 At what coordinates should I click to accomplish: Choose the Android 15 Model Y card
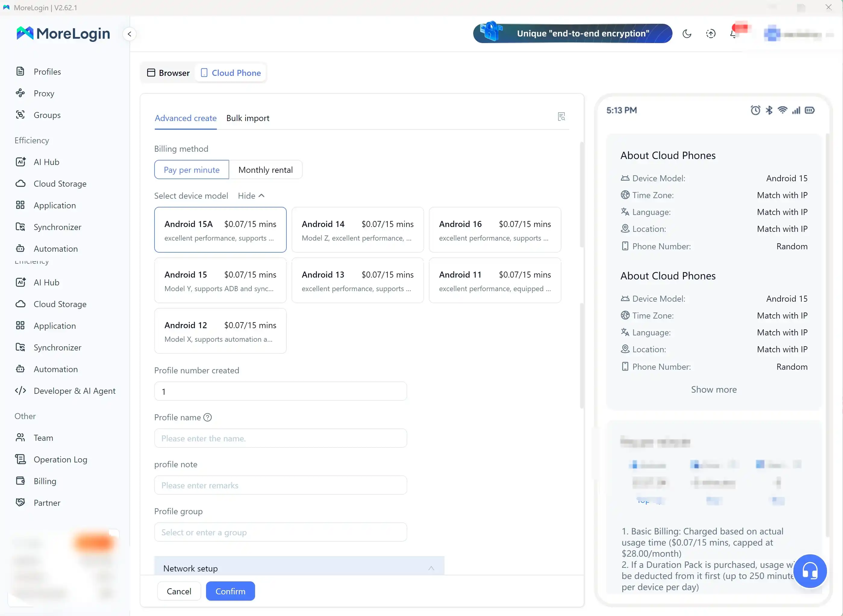coord(220,280)
